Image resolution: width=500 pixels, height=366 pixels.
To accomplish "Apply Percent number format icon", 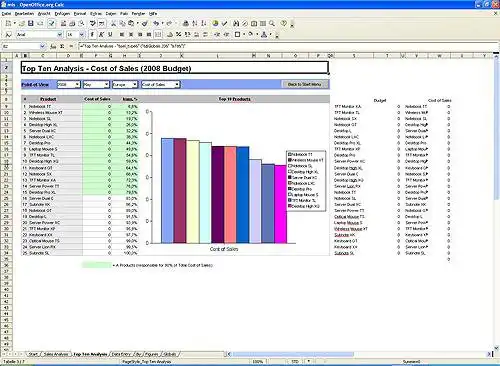I will [179, 34].
